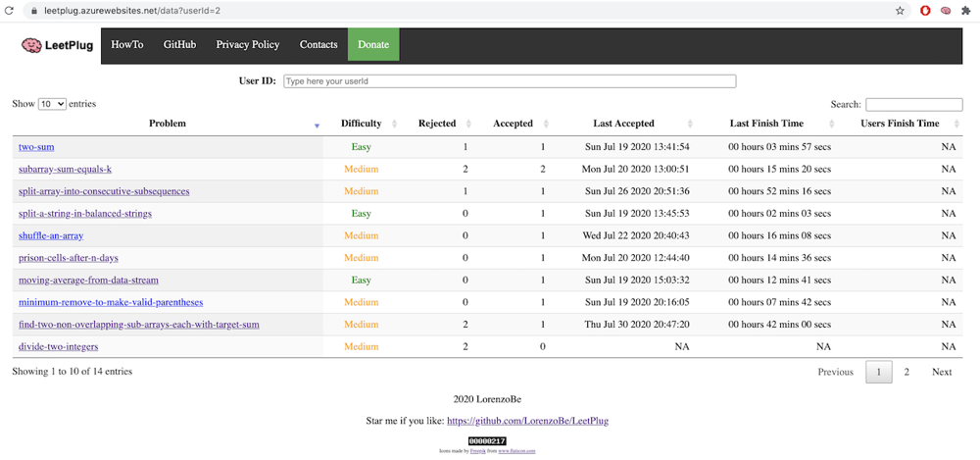Reload the page with browser refresh icon

coord(9,11)
